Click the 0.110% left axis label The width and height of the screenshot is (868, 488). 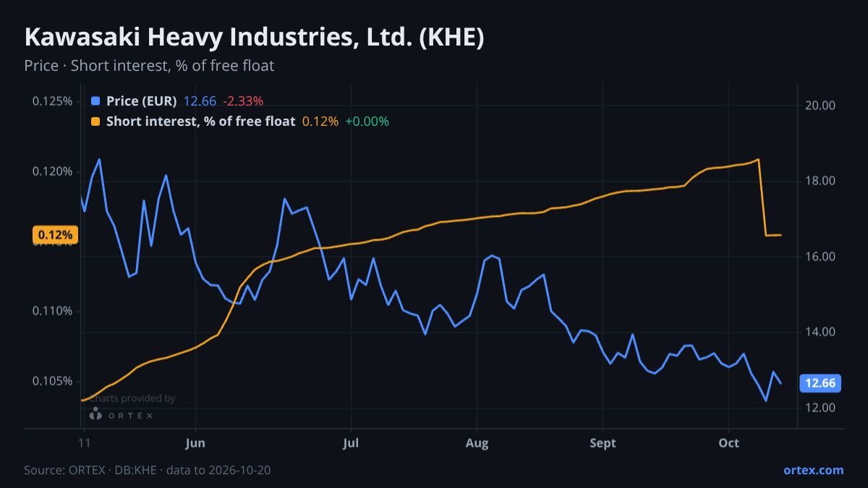click(x=52, y=311)
